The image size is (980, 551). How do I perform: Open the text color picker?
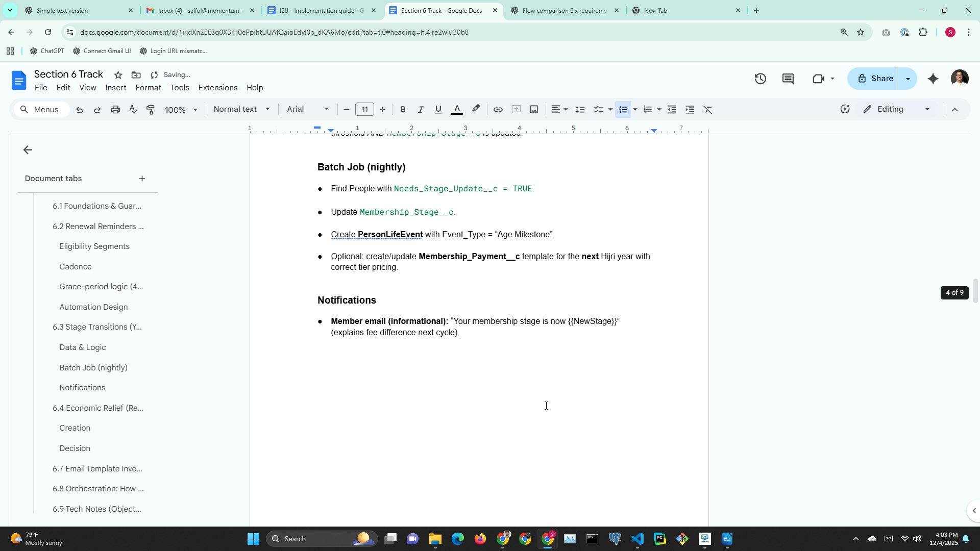(457, 110)
